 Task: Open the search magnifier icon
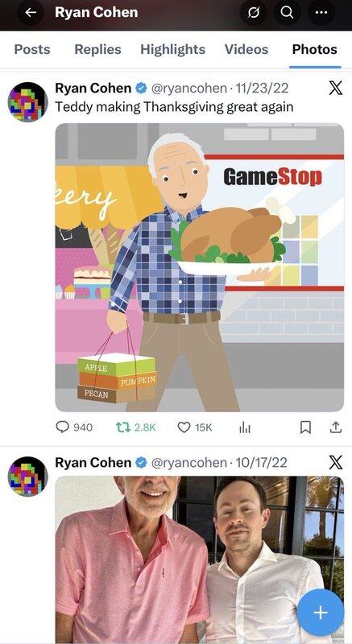[x=287, y=12]
